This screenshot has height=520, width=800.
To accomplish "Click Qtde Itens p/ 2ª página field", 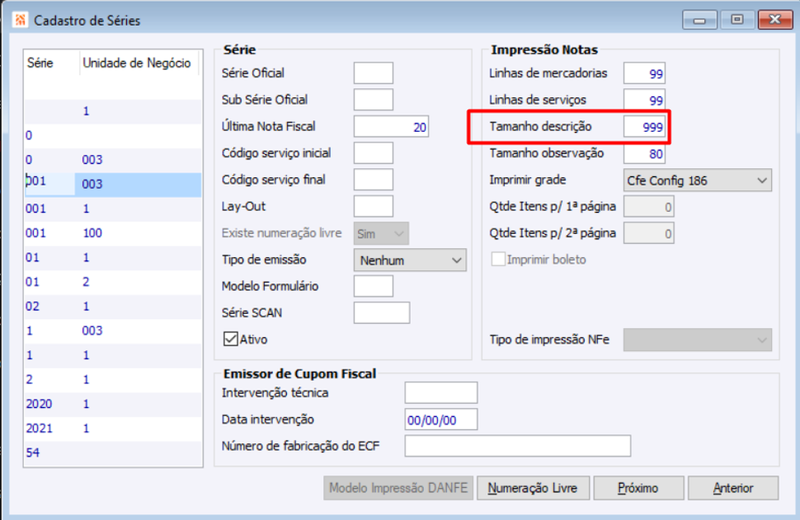I will 648,233.
